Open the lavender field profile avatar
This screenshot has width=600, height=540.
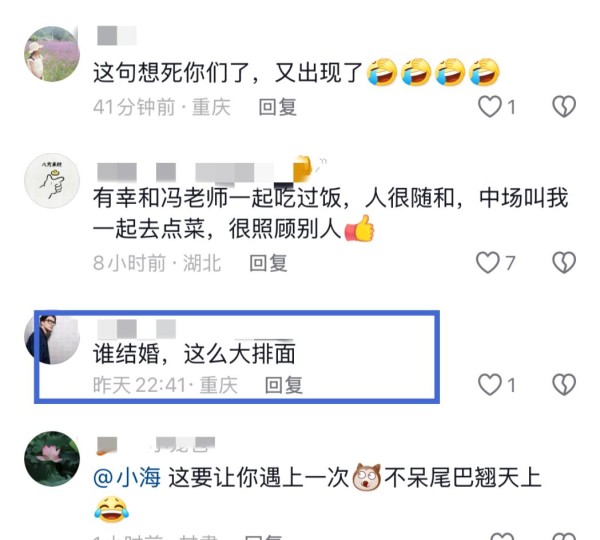pos(52,54)
